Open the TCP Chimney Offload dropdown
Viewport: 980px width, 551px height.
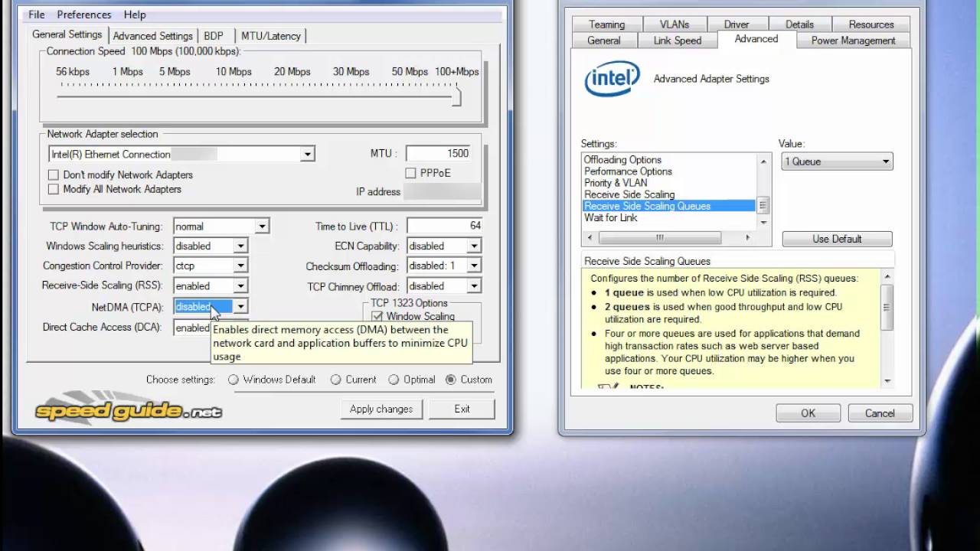(474, 286)
